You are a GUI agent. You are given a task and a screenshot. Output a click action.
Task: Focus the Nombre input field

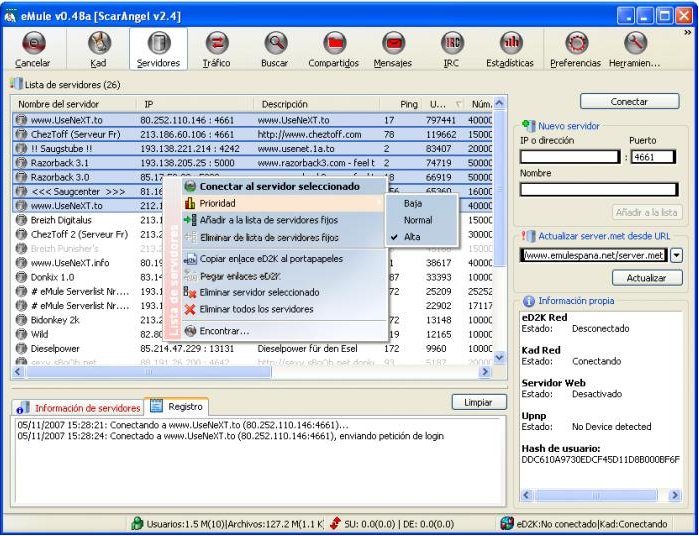point(599,190)
